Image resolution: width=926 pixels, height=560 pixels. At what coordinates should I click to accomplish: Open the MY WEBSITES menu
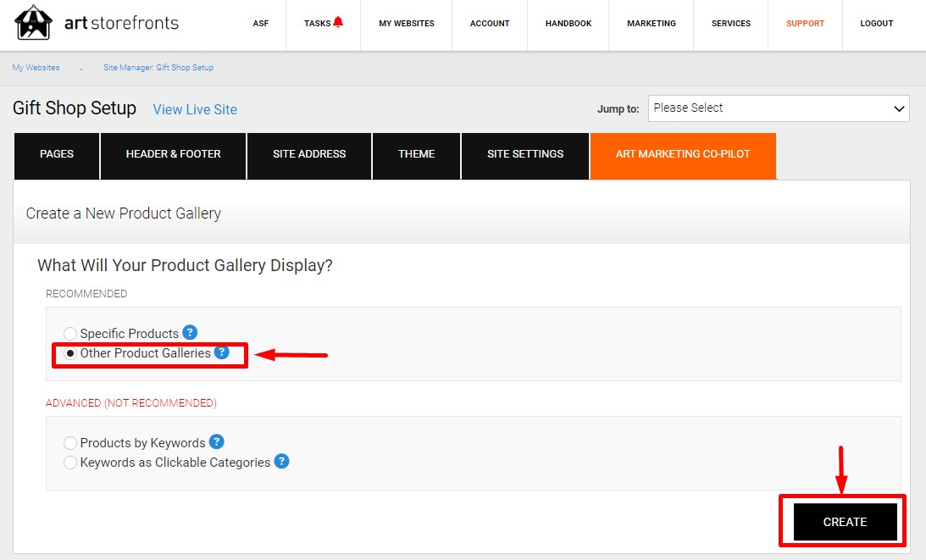[x=406, y=24]
